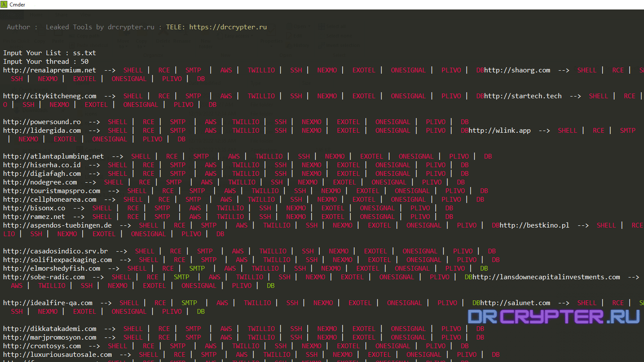Click the 'Input Your thread : 50' line
This screenshot has width=644, height=362.
46,62
